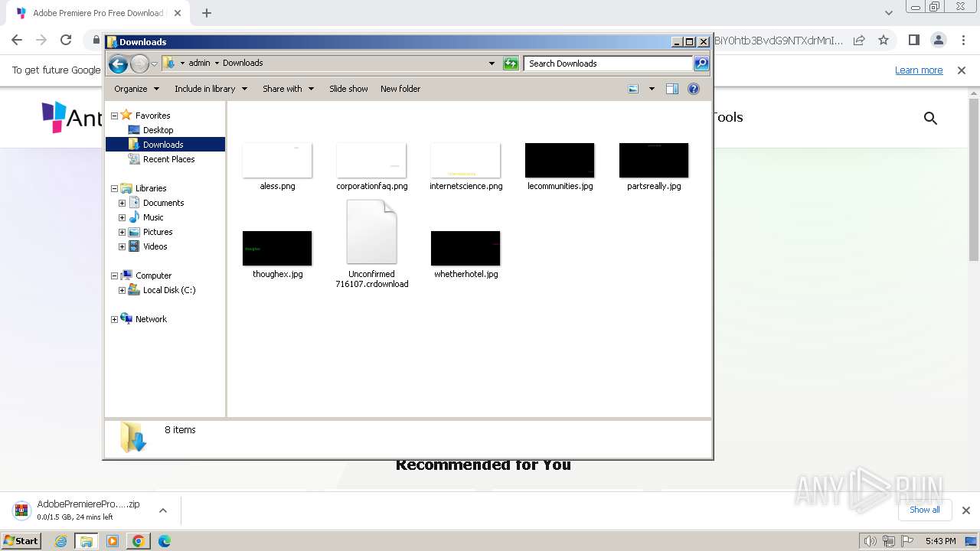
Task: Click the volume icon in system tray
Action: coord(870,541)
